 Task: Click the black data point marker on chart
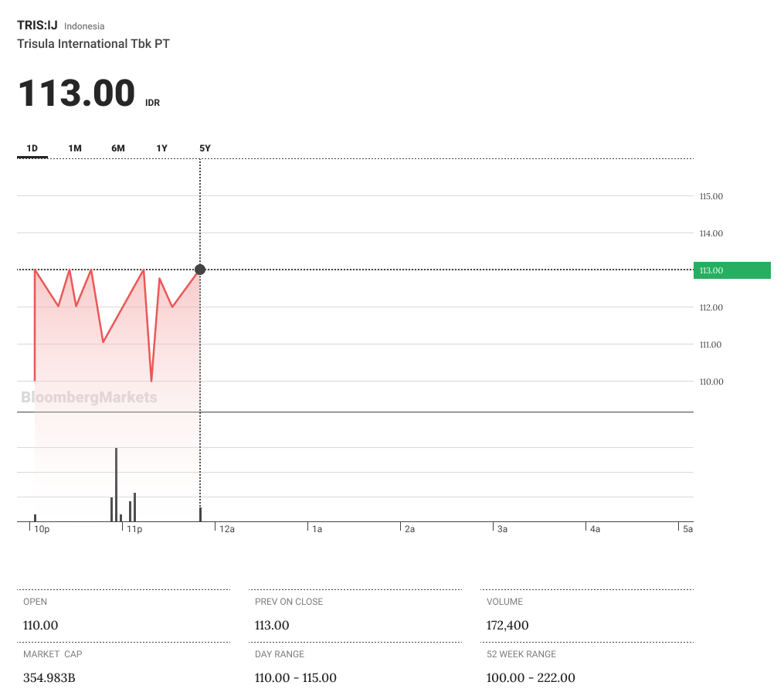(x=200, y=270)
